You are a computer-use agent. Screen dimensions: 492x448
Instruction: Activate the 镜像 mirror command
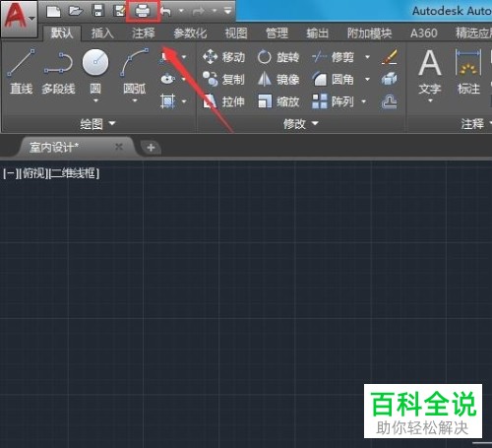point(278,80)
